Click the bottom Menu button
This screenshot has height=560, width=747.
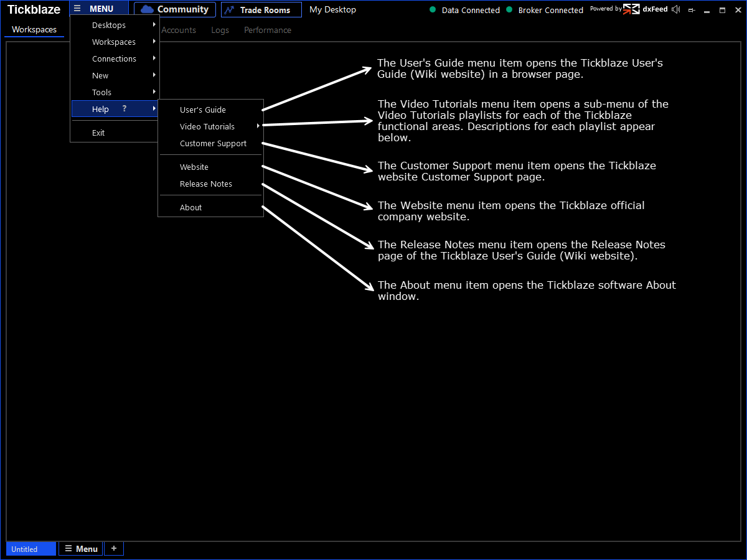click(81, 549)
